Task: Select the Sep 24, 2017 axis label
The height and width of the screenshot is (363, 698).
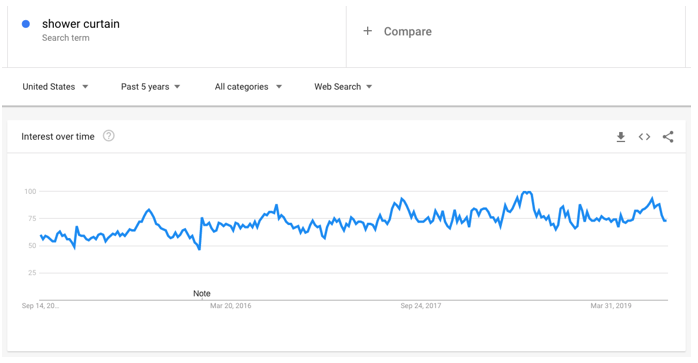Action: (x=421, y=306)
